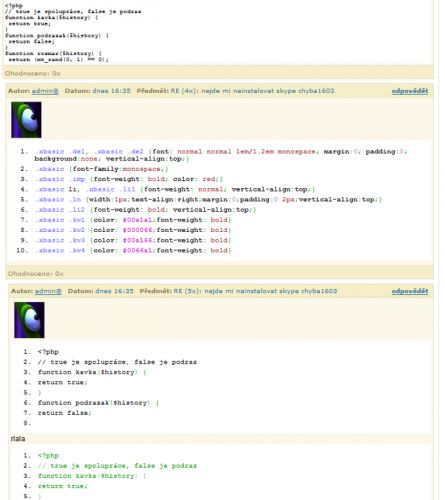
Task: Click the avatar in the RE (4x) post
Action: [26, 120]
